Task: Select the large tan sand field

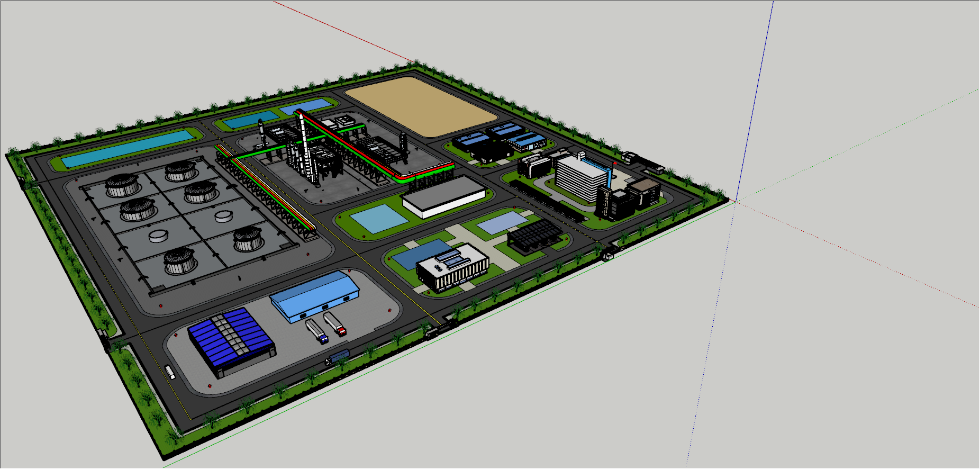Action: point(421,107)
